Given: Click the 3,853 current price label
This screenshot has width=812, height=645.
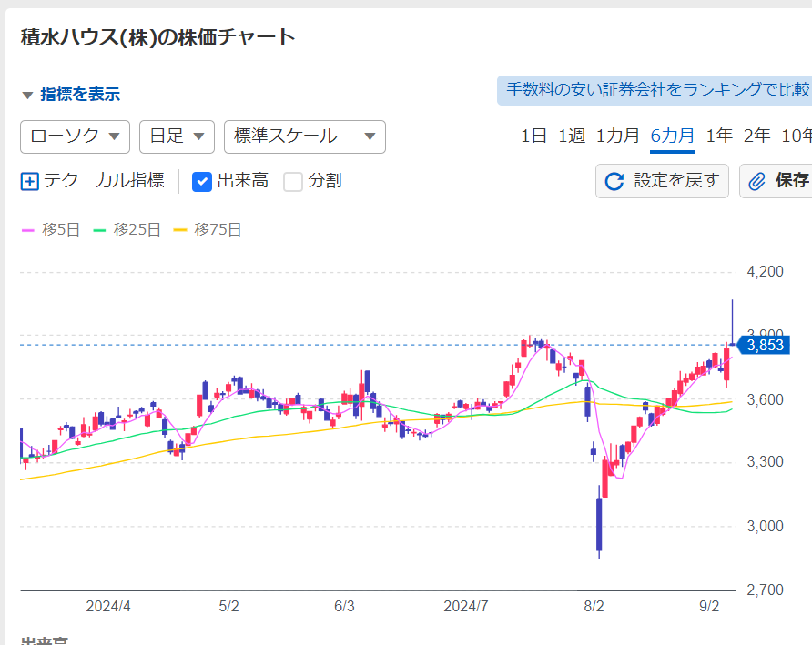Looking at the screenshot, I should (x=764, y=345).
